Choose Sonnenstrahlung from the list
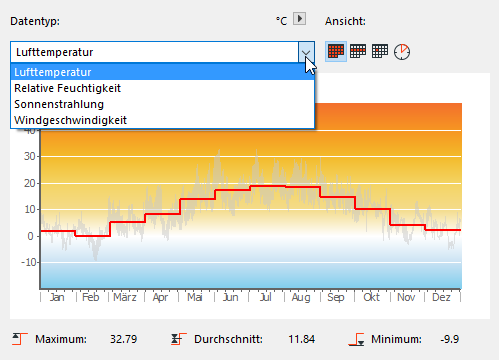499x360 pixels. 162,104
